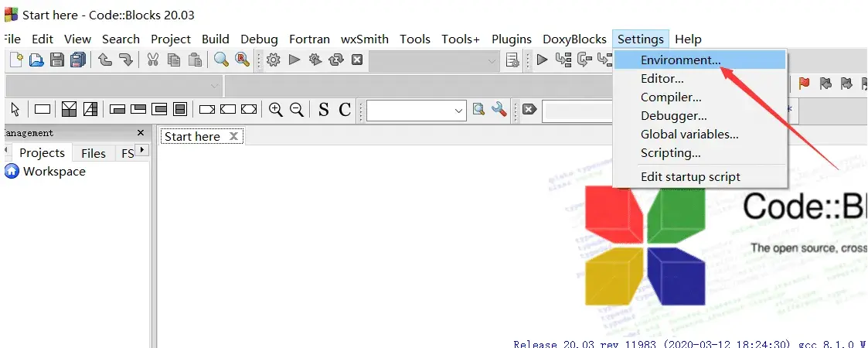
Task: Close the Start here tab
Action: pos(233,136)
